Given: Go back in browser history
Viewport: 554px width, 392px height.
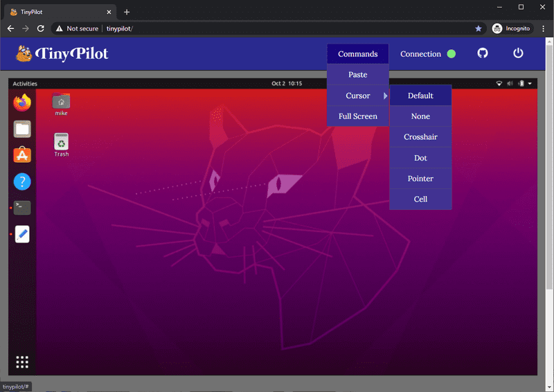Looking at the screenshot, I should click(11, 28).
